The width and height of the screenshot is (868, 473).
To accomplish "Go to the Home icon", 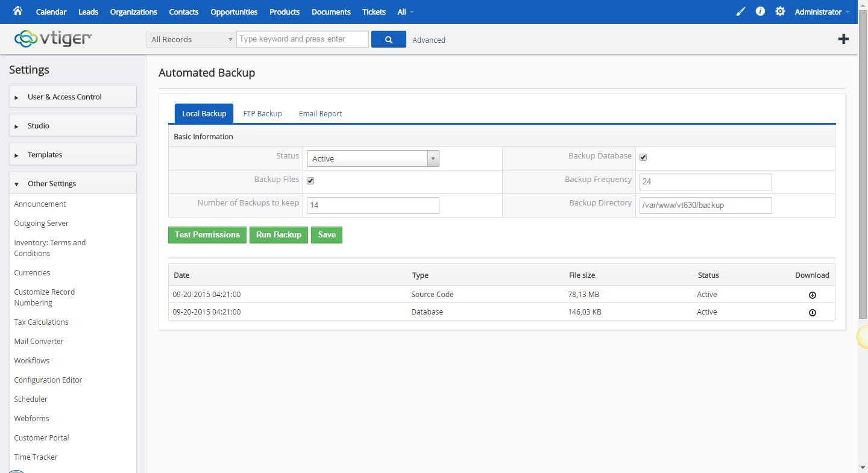I will click(17, 11).
